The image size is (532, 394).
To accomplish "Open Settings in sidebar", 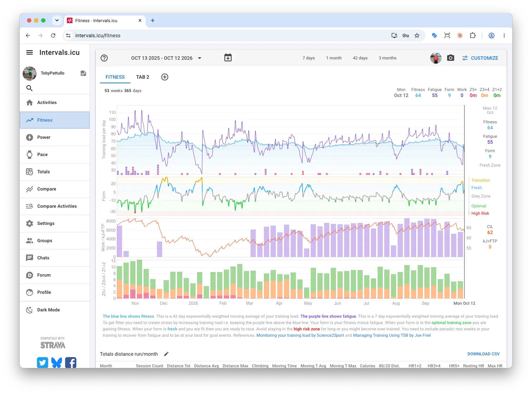I will (x=55, y=224).
